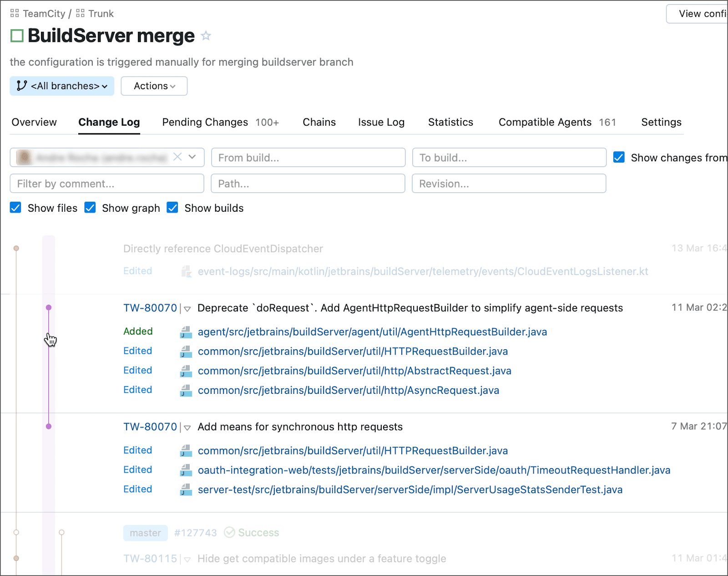This screenshot has width=728, height=576.
Task: Focus the Path filter field
Action: 308,184
